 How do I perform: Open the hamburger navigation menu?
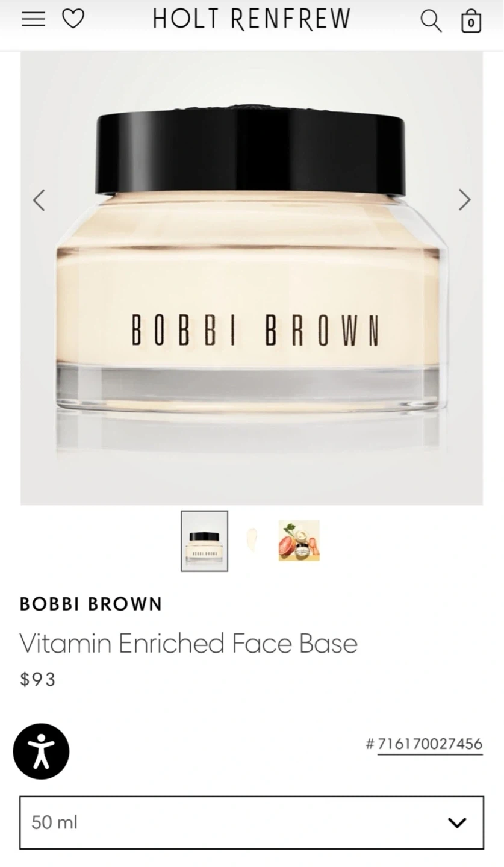(x=33, y=19)
